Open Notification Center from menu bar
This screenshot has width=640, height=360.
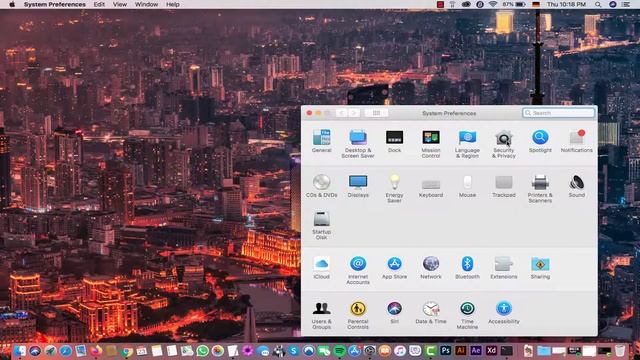tap(626, 4)
